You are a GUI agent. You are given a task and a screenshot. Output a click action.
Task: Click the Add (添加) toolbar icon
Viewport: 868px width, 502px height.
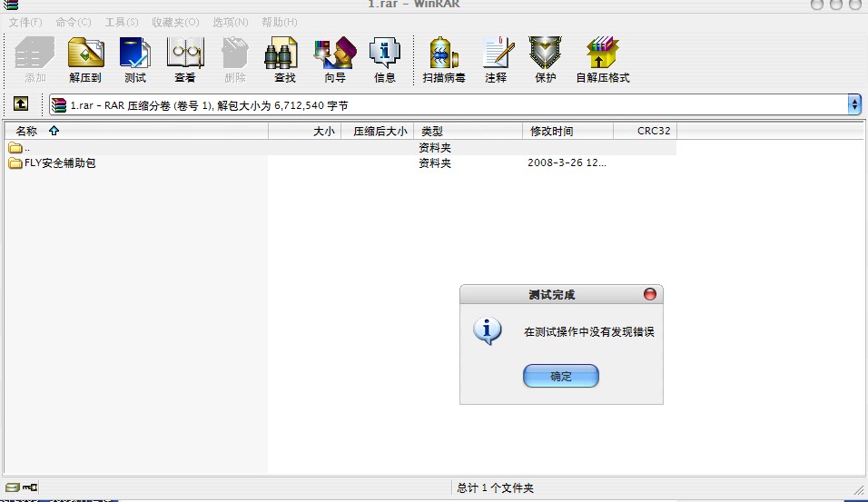click(35, 60)
